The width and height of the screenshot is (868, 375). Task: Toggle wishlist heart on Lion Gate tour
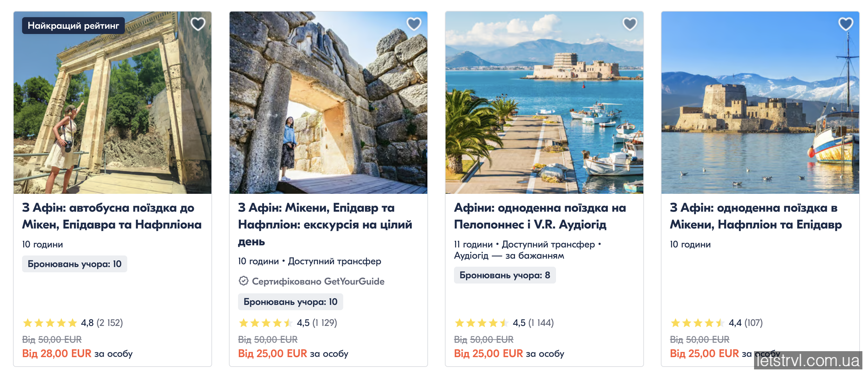tap(414, 24)
